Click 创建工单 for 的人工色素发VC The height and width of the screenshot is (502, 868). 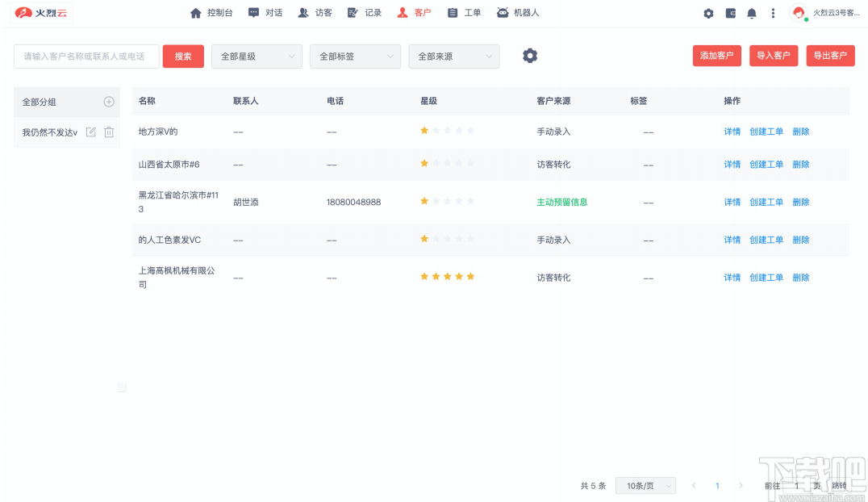[x=766, y=240]
